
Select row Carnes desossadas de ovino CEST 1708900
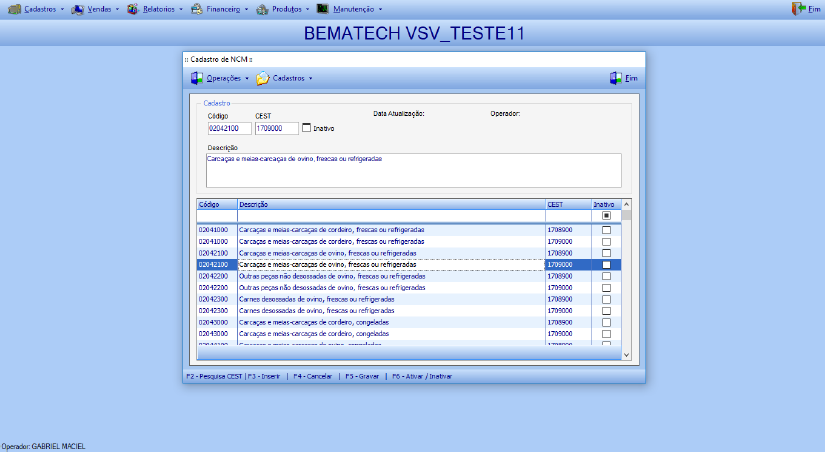409,299
